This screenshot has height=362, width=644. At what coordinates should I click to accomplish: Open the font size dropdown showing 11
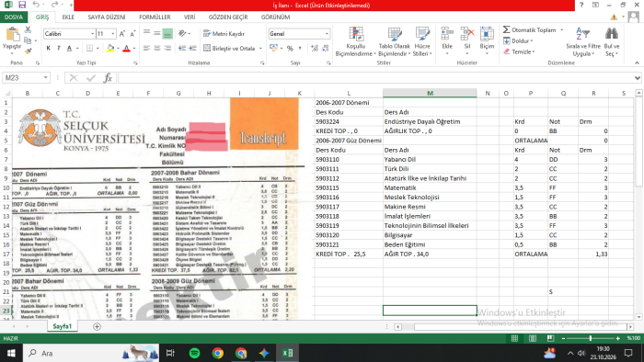113,34
